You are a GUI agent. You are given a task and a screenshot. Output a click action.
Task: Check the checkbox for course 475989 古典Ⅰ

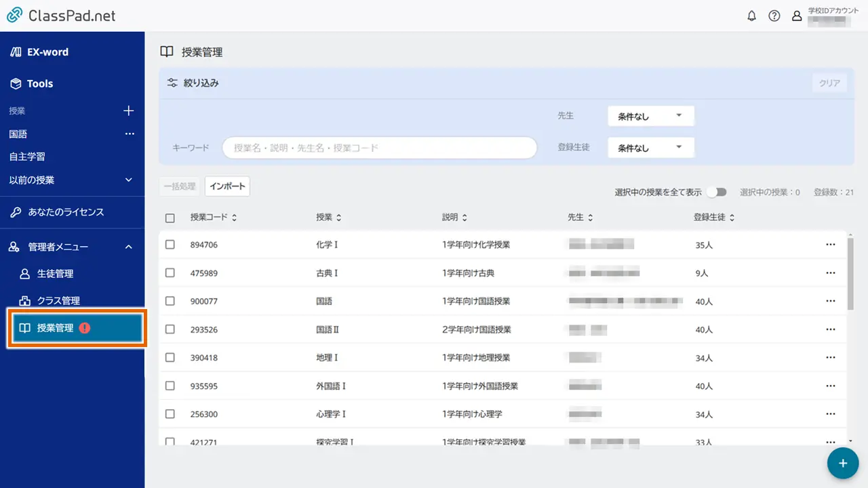pos(170,273)
